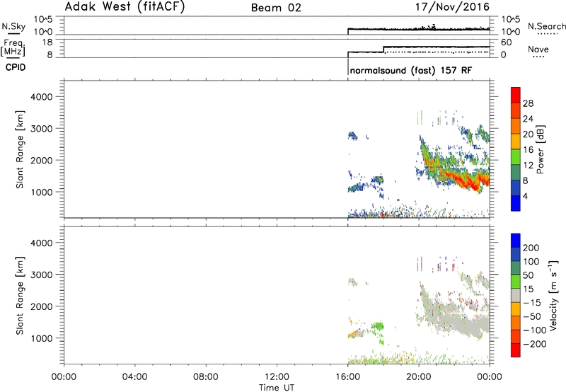Click the 'Power [dB]' colorbar label

coord(541,149)
